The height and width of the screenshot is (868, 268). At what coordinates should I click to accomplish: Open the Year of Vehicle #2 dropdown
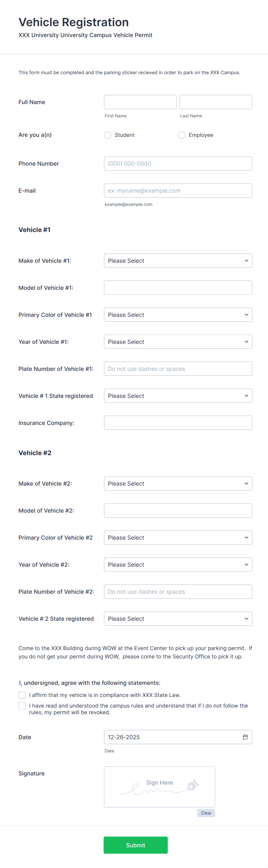pos(178,564)
